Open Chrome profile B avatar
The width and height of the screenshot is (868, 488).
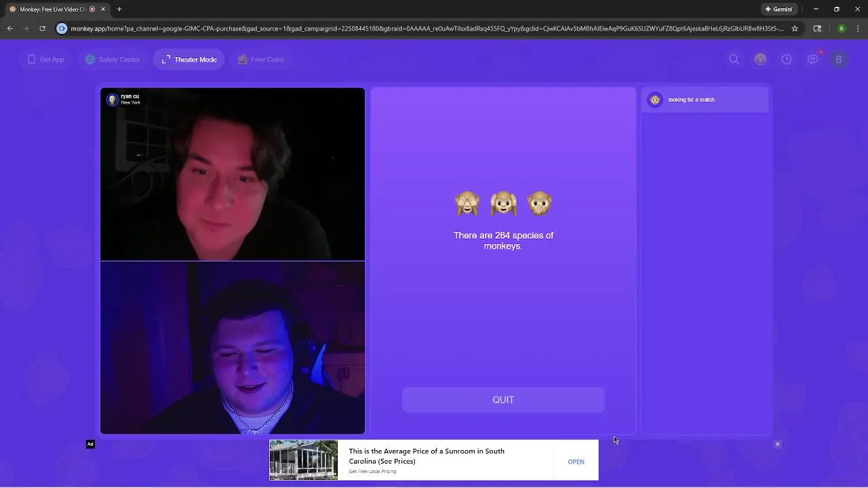[x=842, y=28]
